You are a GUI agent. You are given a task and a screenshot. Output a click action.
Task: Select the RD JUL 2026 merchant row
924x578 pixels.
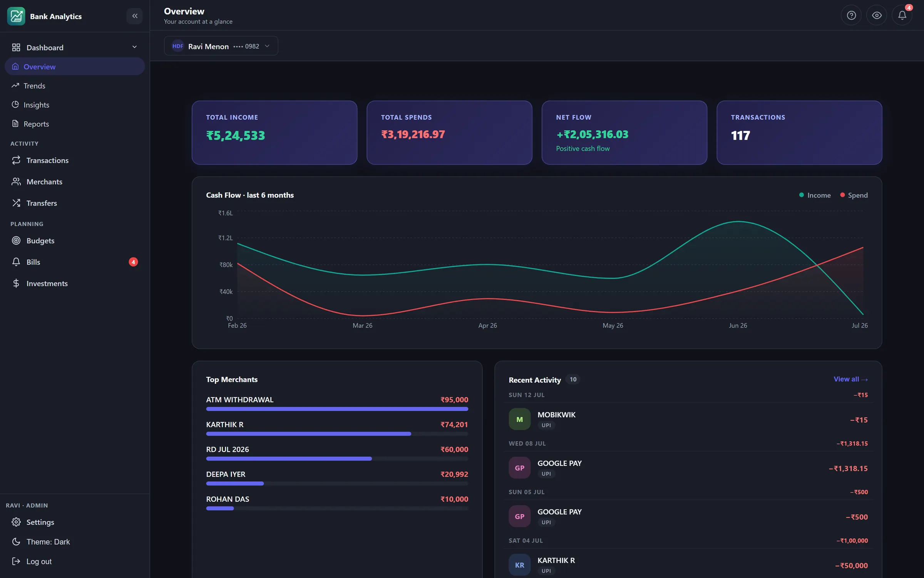337,453
